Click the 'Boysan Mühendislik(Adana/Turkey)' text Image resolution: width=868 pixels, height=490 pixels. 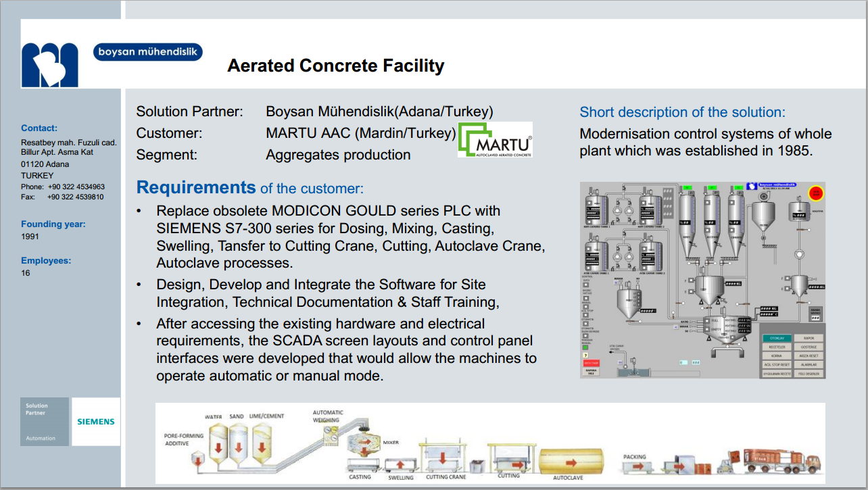pyautogui.click(x=379, y=112)
